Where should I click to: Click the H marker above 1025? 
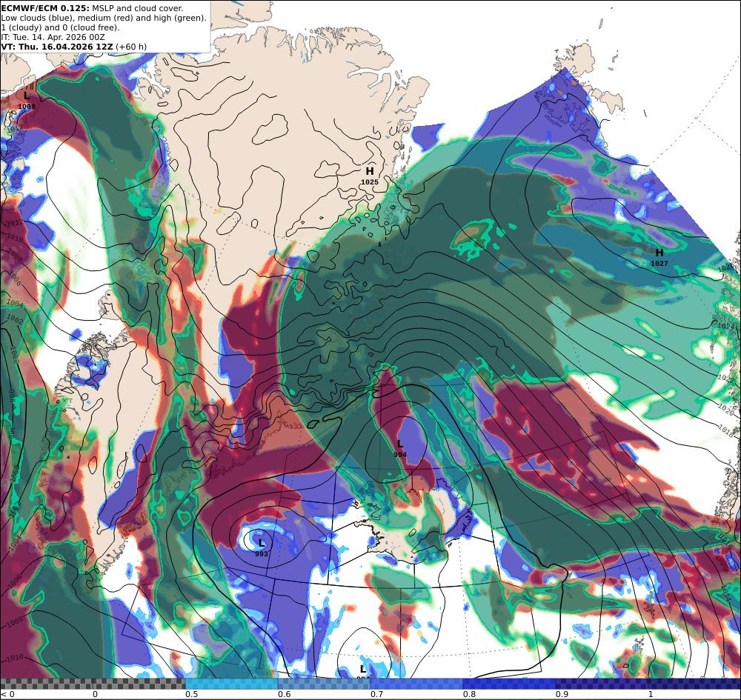click(370, 171)
